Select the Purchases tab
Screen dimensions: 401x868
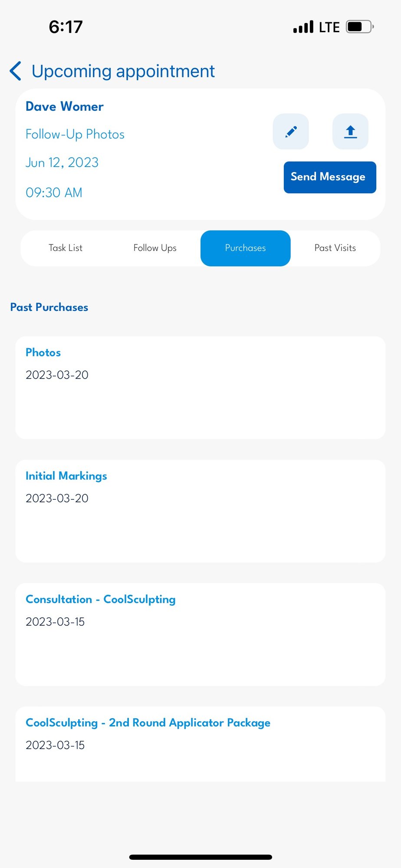tap(245, 248)
